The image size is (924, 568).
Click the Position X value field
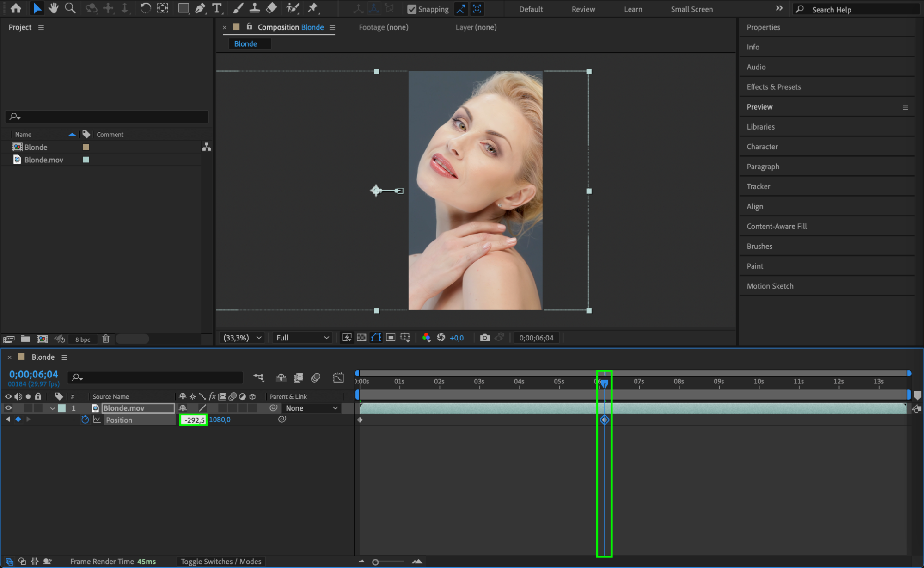(x=194, y=420)
